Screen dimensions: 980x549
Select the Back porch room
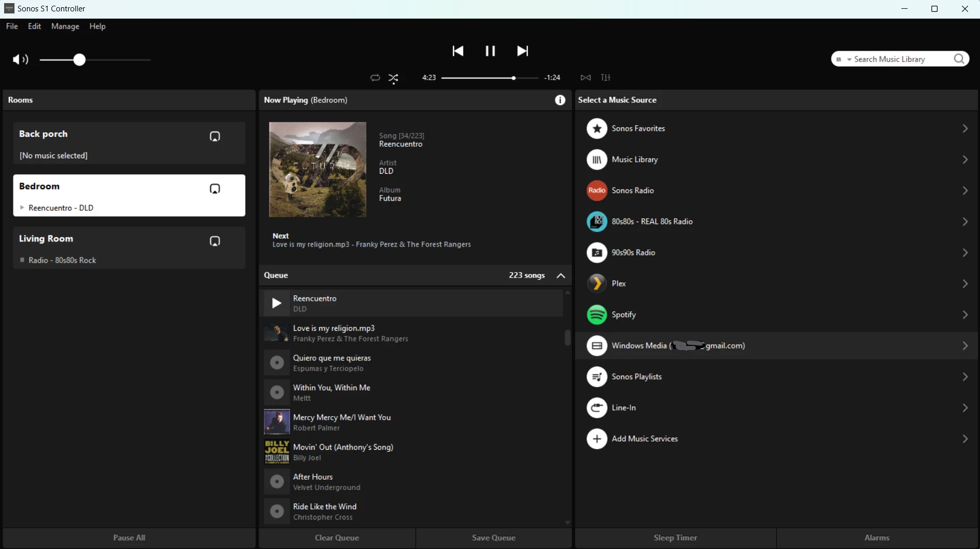[129, 143]
